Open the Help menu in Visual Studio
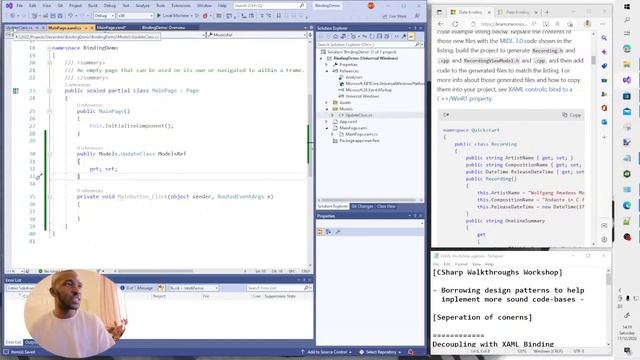 coord(222,6)
